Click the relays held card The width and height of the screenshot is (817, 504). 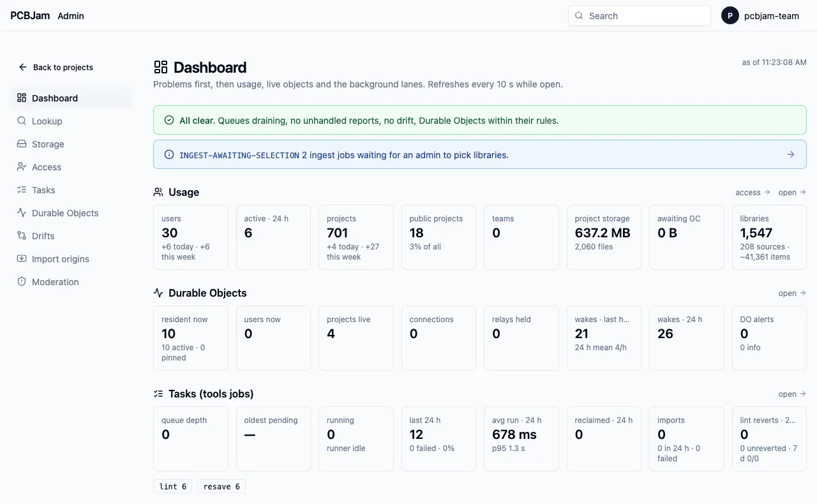tap(521, 338)
